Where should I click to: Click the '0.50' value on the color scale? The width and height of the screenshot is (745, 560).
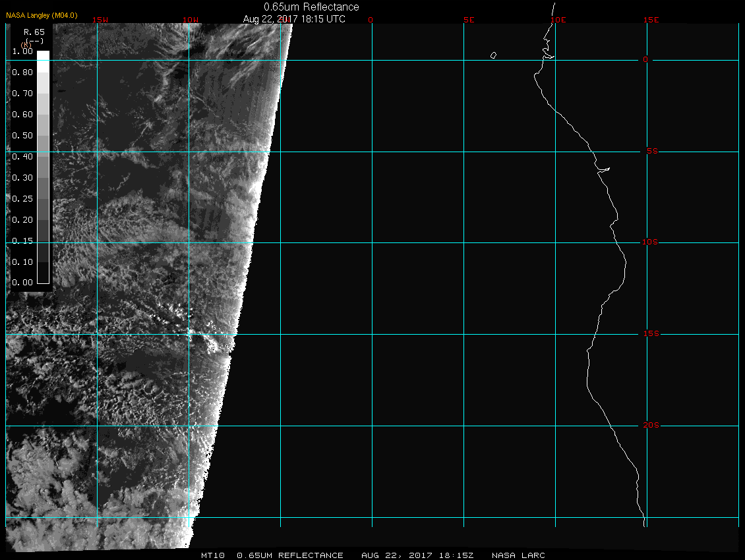(x=22, y=136)
